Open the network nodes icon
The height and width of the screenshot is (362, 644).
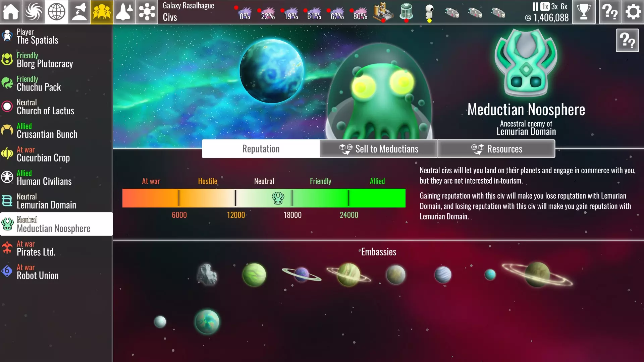point(147,12)
